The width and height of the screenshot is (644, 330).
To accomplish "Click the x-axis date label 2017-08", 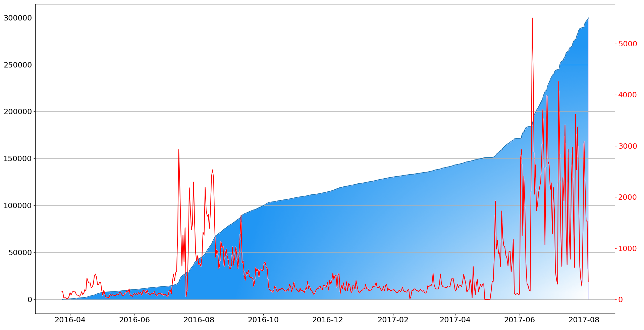I will (x=584, y=320).
